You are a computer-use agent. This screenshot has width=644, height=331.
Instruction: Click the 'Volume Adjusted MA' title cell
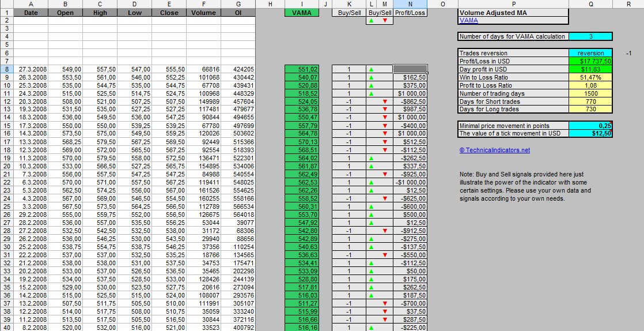(x=513, y=13)
